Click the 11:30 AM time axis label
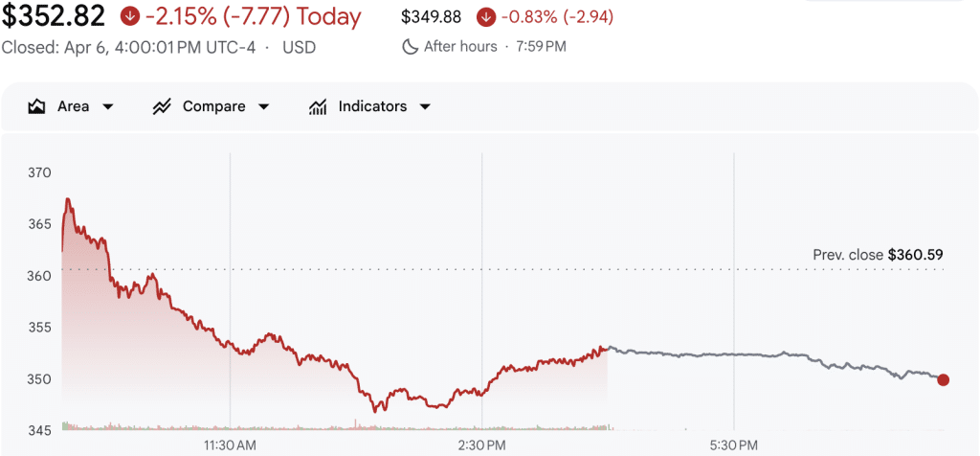Image resolution: width=980 pixels, height=456 pixels. coord(231,445)
